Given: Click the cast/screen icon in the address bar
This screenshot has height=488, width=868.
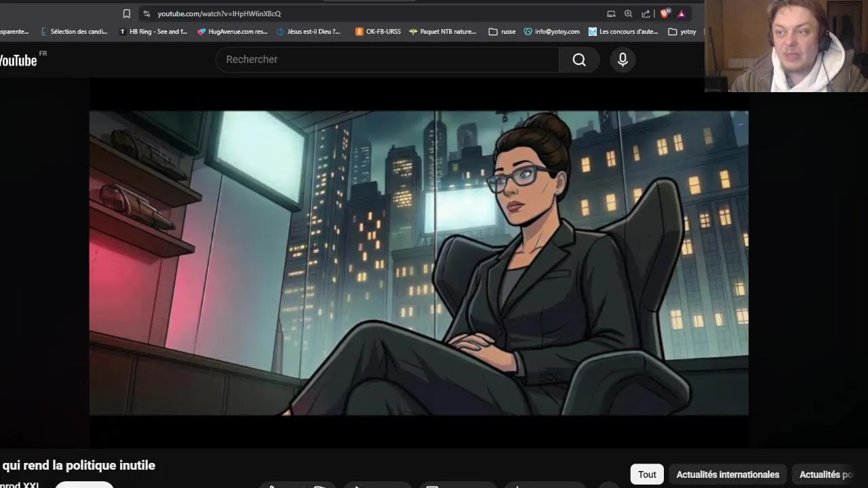Looking at the screenshot, I should tap(611, 14).
